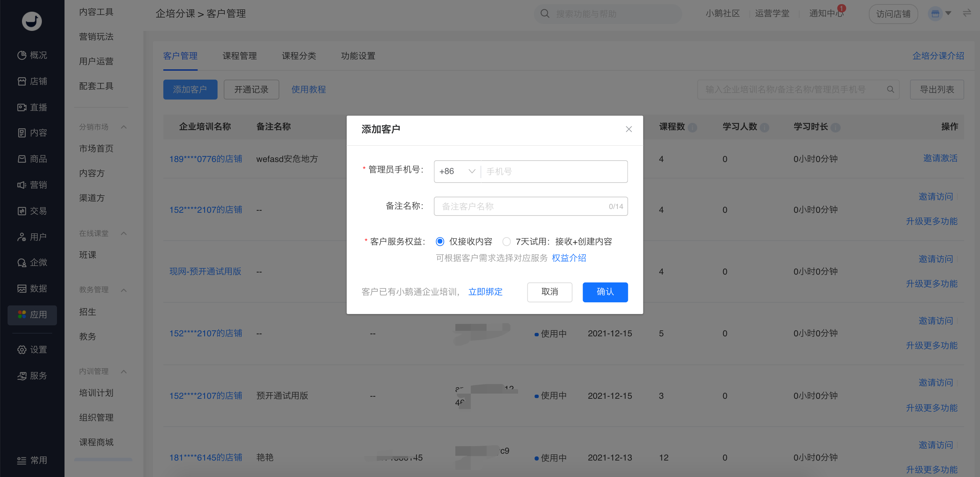Image resolution: width=980 pixels, height=477 pixels.
Task: Select the 7天试用 radio option
Action: (506, 242)
